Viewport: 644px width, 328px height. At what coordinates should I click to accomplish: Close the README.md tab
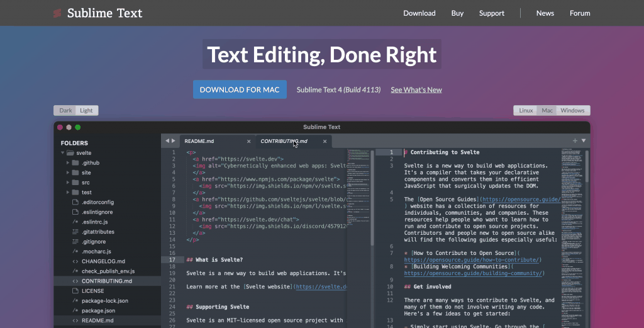249,142
